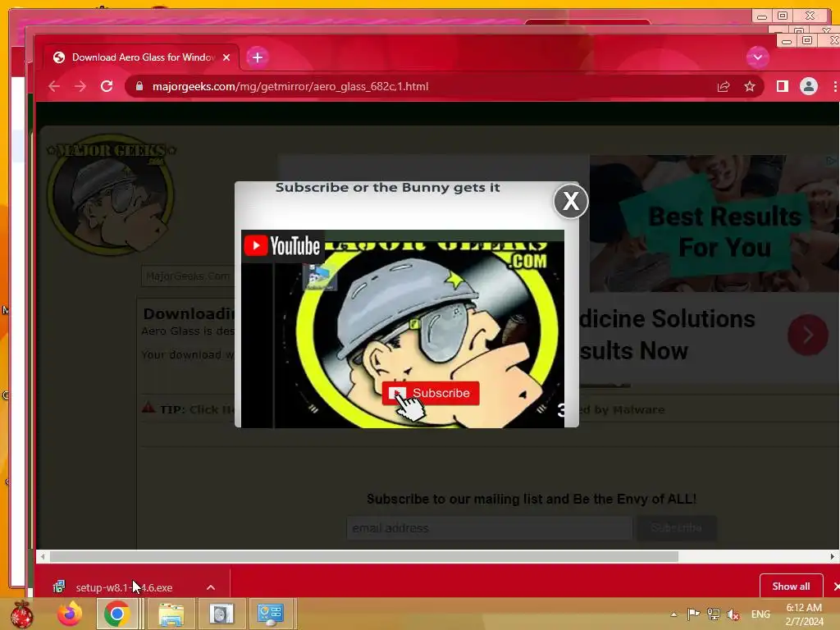
Task: Click the left arrow of horizontal scrollbar
Action: click(x=43, y=557)
